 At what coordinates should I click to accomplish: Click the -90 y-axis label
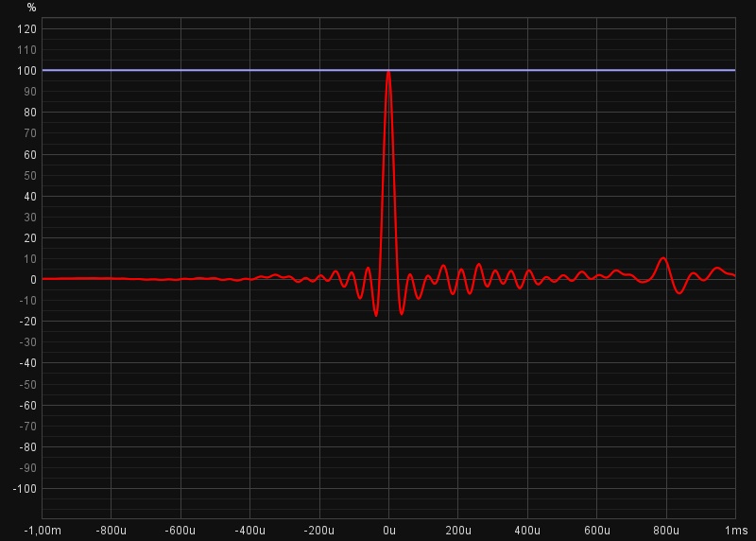tap(28, 468)
